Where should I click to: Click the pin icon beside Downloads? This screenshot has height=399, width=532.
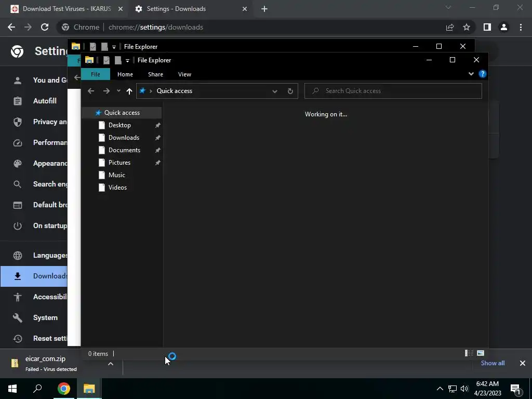[x=157, y=138]
